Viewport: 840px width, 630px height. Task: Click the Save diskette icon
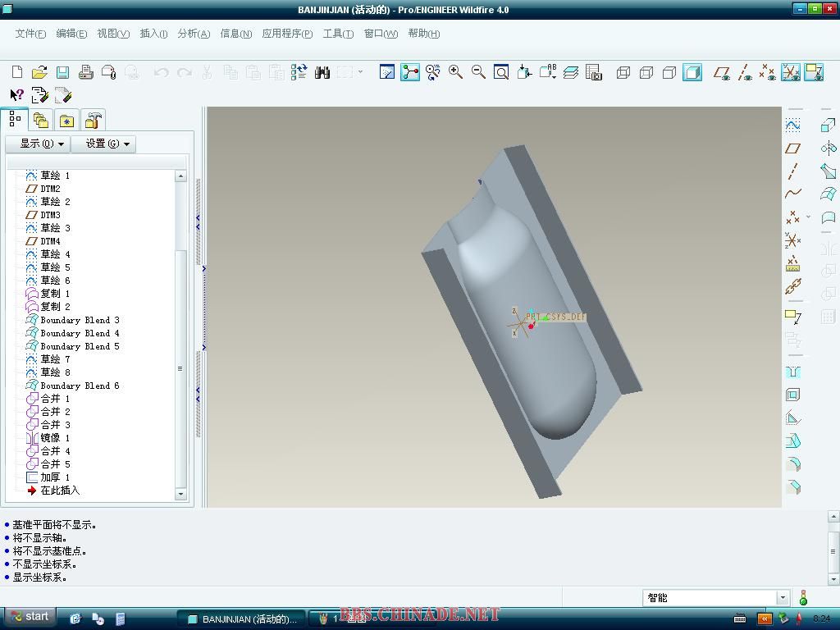tap(62, 73)
